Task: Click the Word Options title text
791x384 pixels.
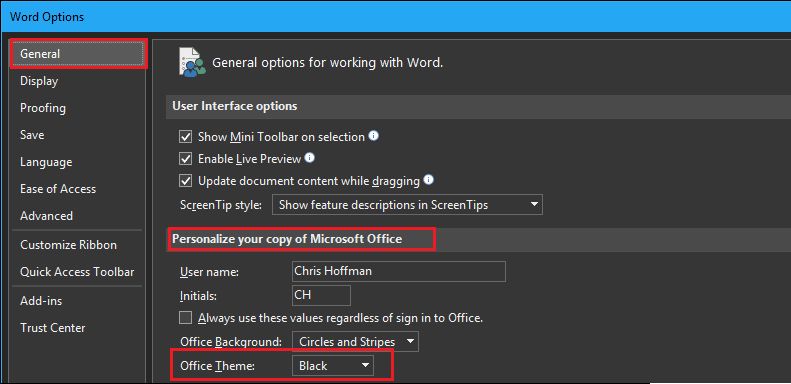Action: pyautogui.click(x=47, y=17)
